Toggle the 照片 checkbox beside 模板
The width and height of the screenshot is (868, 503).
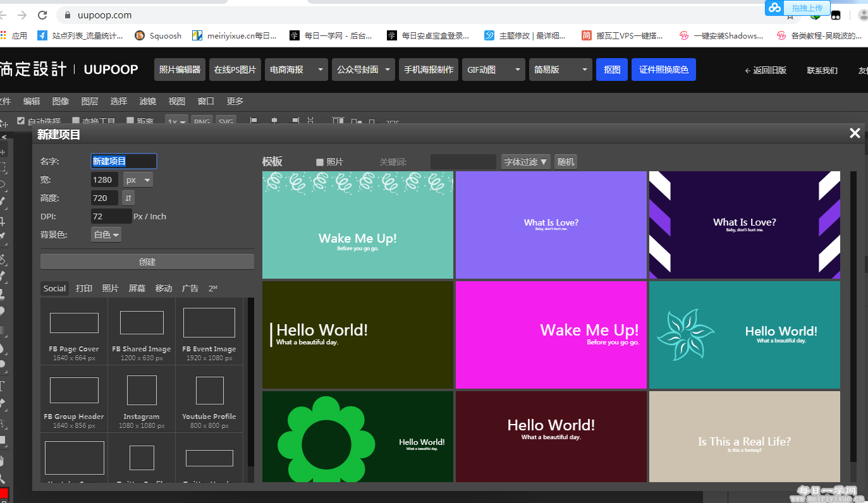pos(320,162)
